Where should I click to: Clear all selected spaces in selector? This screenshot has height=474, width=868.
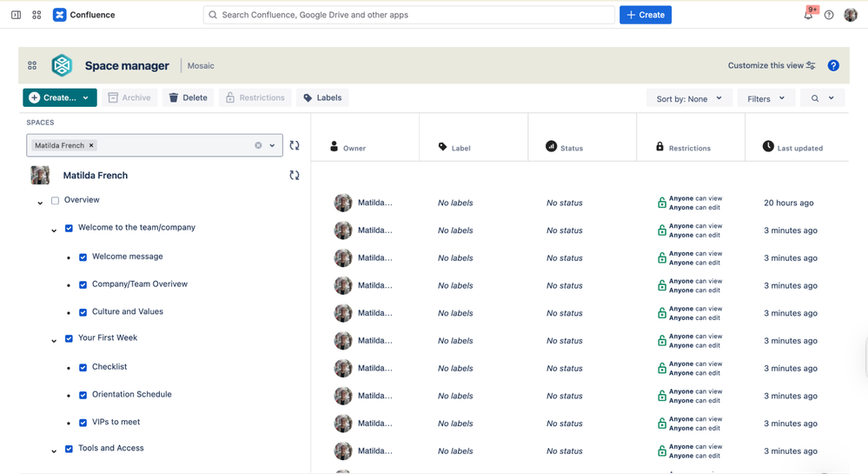(258, 145)
